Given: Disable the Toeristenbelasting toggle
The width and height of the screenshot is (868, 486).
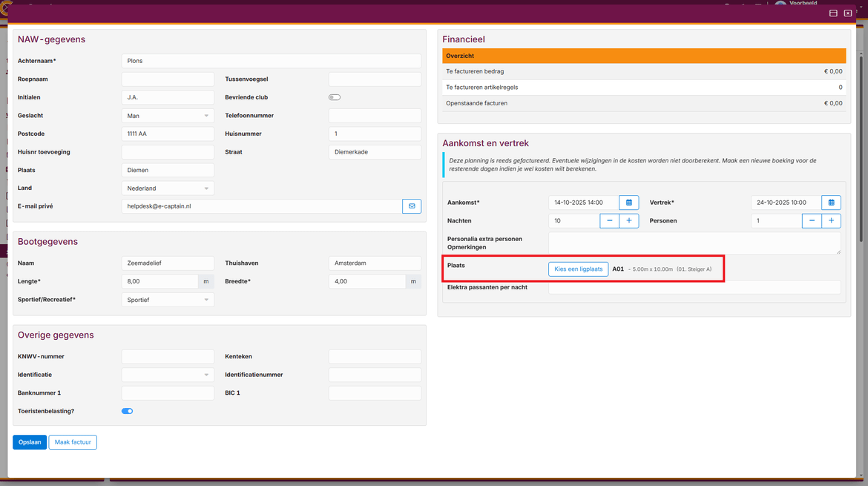Looking at the screenshot, I should tap(127, 411).
